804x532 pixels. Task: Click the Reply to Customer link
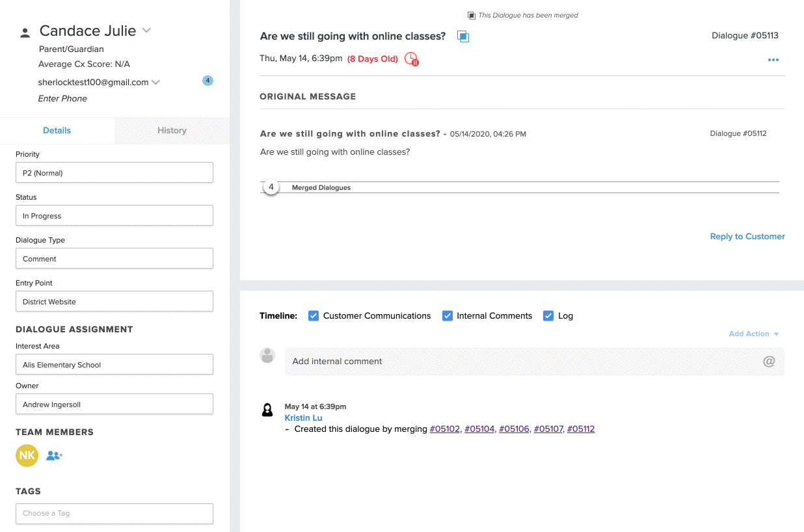point(747,237)
